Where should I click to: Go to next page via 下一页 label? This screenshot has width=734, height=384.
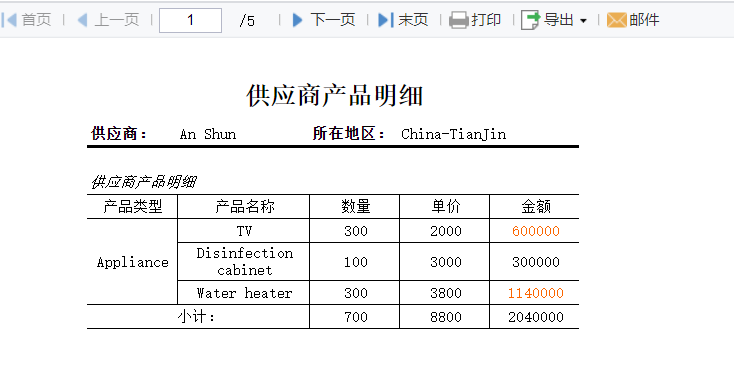333,20
